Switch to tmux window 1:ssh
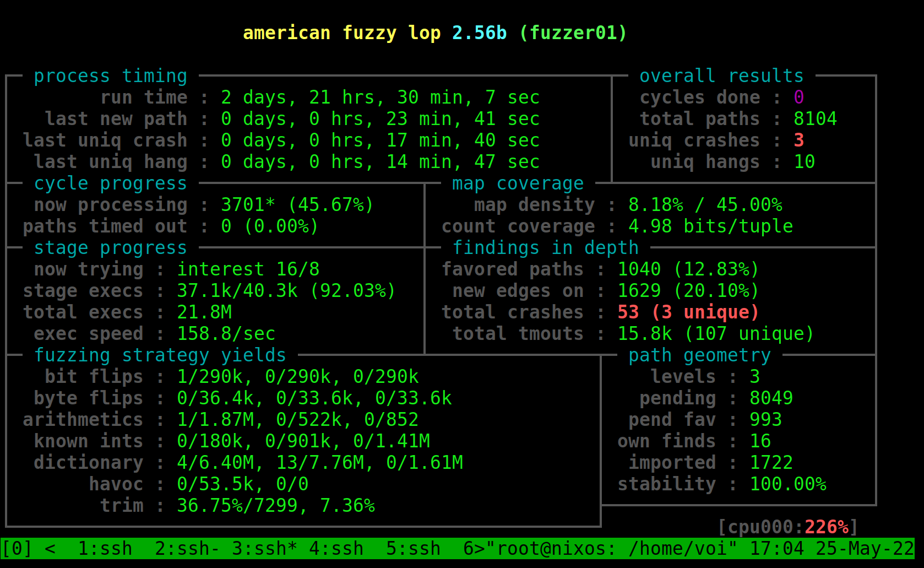Image resolution: width=924 pixels, height=568 pixels. (x=105, y=549)
